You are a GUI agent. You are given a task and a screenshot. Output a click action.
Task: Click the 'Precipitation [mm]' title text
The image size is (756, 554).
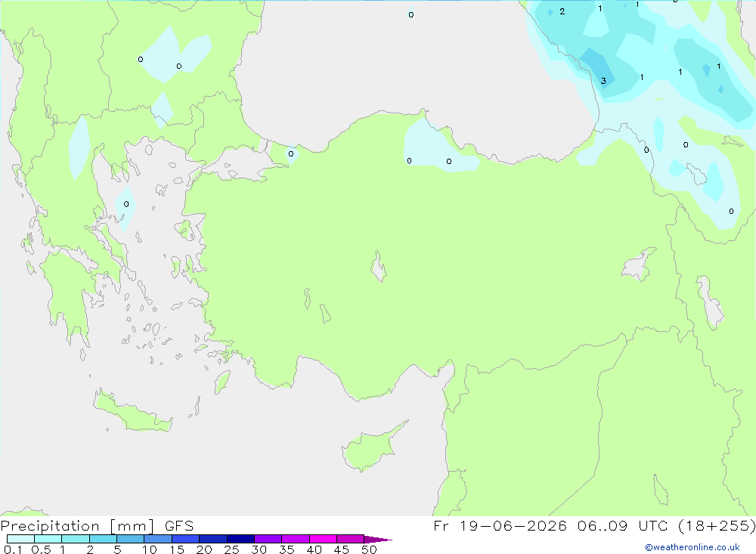tap(77, 526)
